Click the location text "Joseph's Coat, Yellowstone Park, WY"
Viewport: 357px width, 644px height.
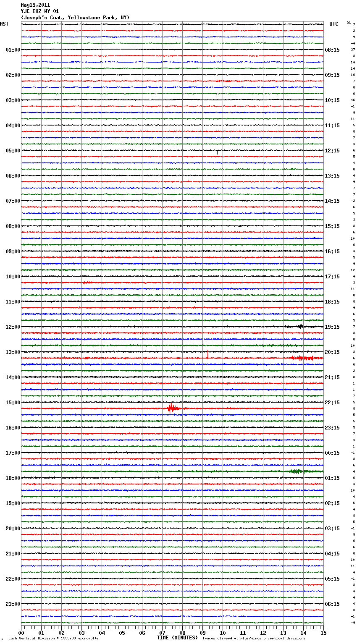point(75,18)
